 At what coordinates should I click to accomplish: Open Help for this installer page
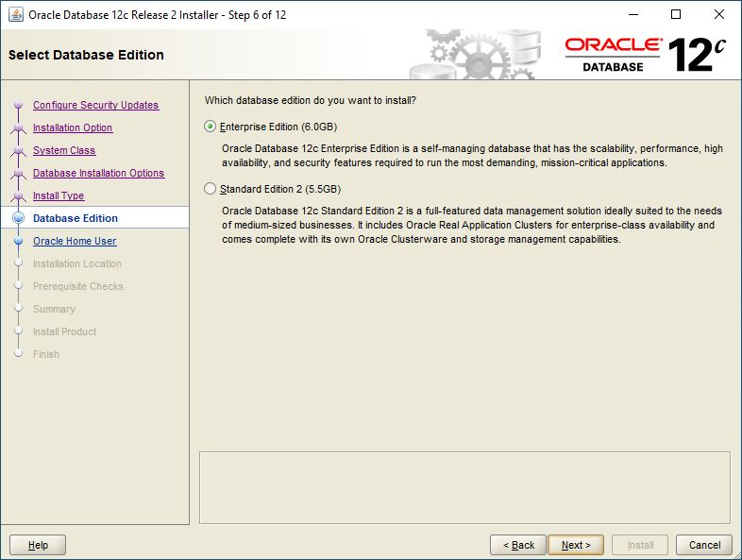[x=38, y=545]
